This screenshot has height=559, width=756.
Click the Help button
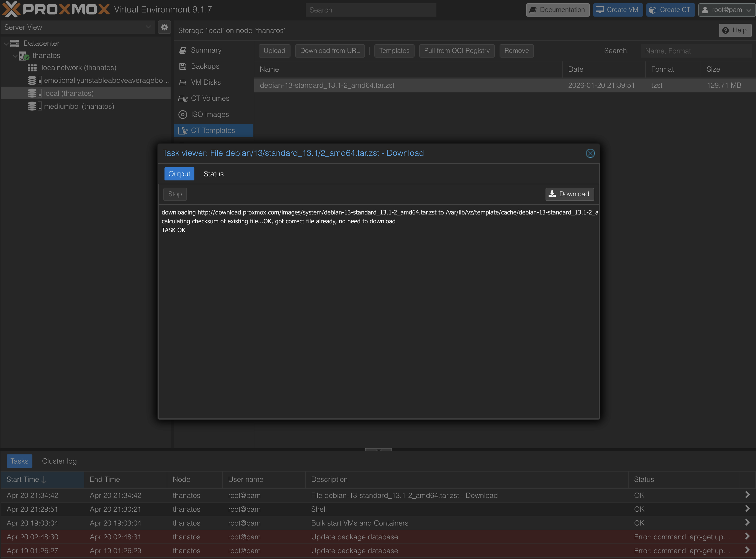[735, 30]
